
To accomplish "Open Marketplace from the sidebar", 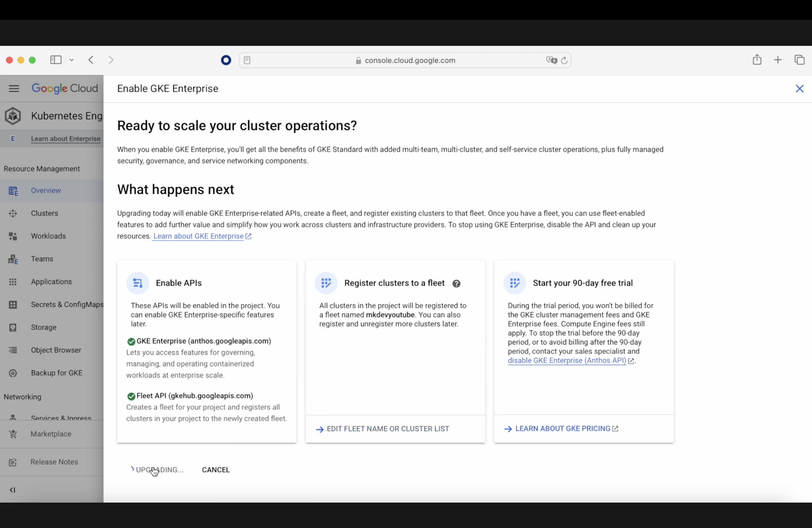I will (x=52, y=434).
